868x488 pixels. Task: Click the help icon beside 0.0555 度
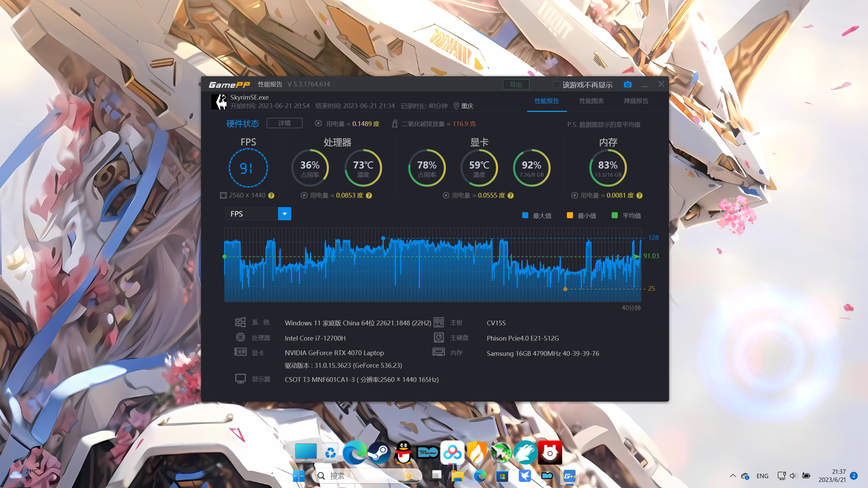[511, 196]
